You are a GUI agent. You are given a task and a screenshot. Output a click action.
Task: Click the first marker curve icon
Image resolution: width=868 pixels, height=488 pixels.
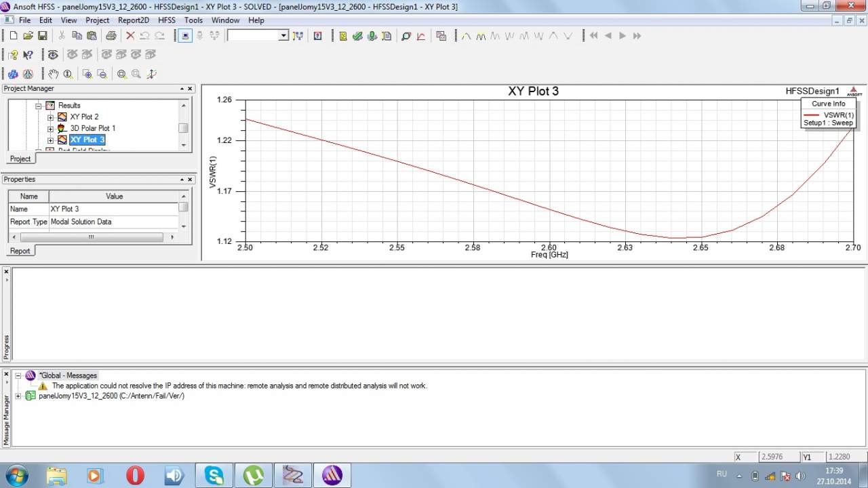click(x=467, y=36)
